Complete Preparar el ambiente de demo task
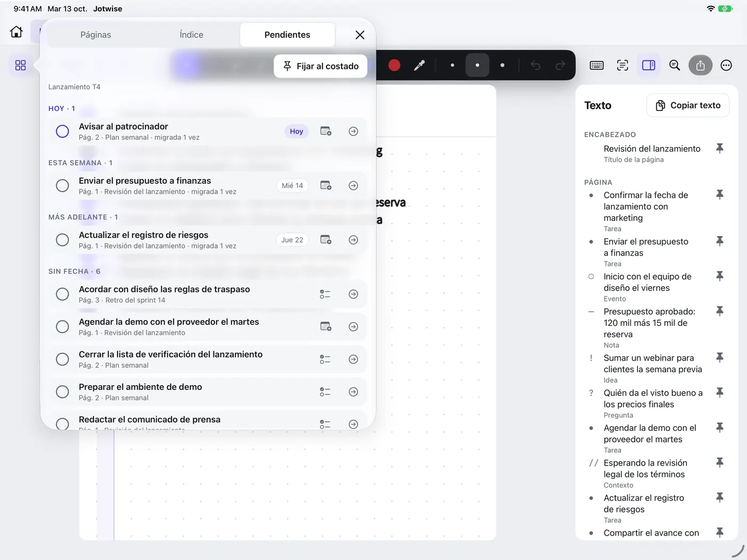The height and width of the screenshot is (560, 747). pos(62,392)
